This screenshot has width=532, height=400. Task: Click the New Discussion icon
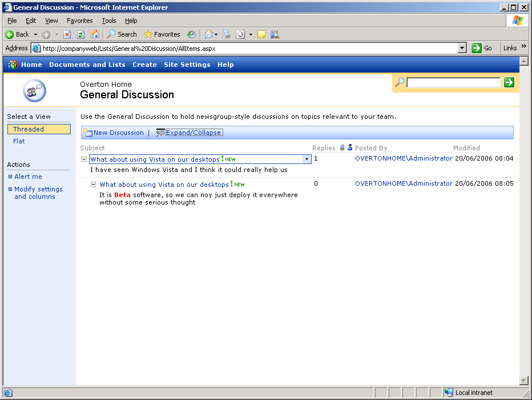88,133
